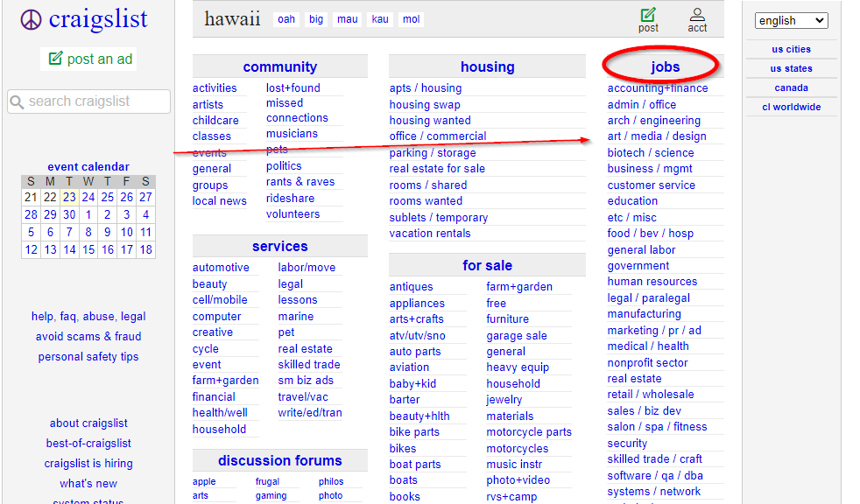Click the post pencil icon in header
Viewport: 860px width, 504px height.
point(648,15)
